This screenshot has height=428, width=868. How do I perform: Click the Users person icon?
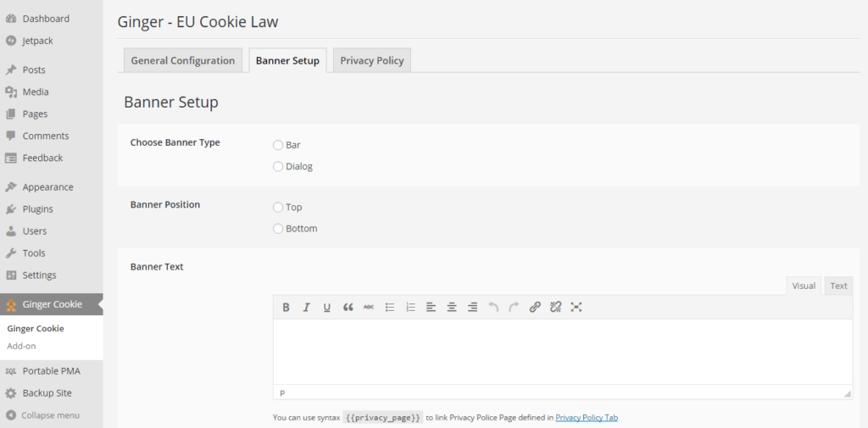tap(10, 231)
